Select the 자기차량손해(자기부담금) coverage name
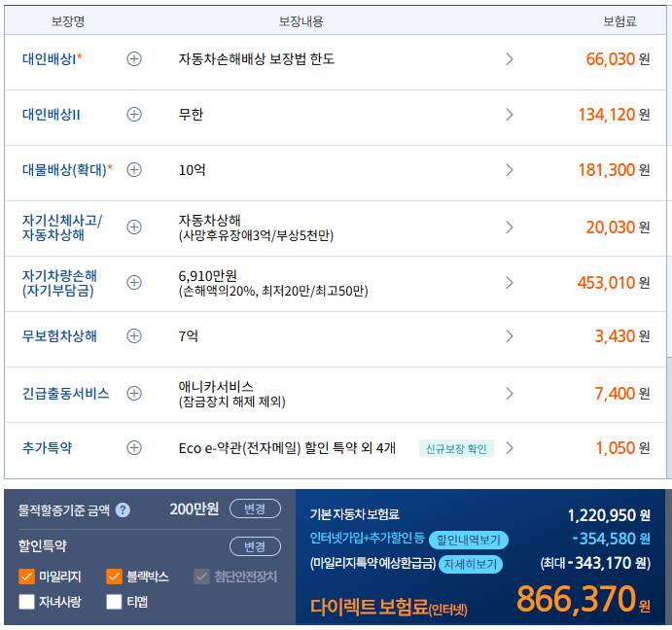Image resolution: width=672 pixels, height=630 pixels. 59,283
